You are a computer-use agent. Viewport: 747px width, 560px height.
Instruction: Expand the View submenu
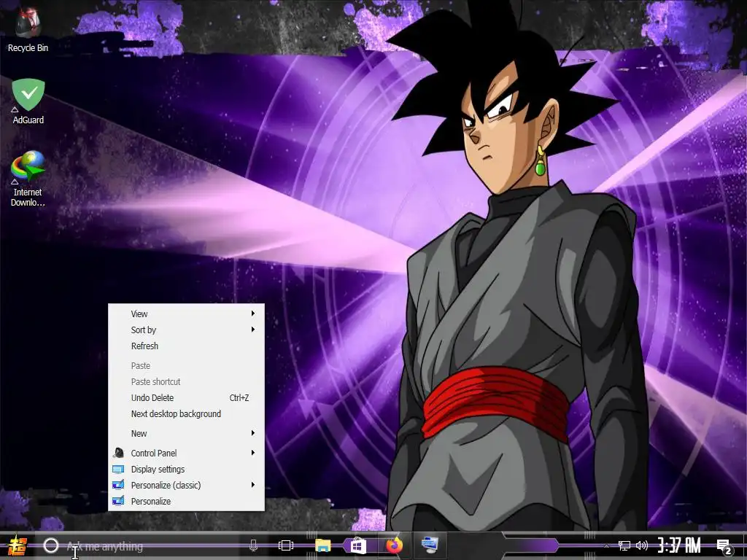pyautogui.click(x=186, y=314)
